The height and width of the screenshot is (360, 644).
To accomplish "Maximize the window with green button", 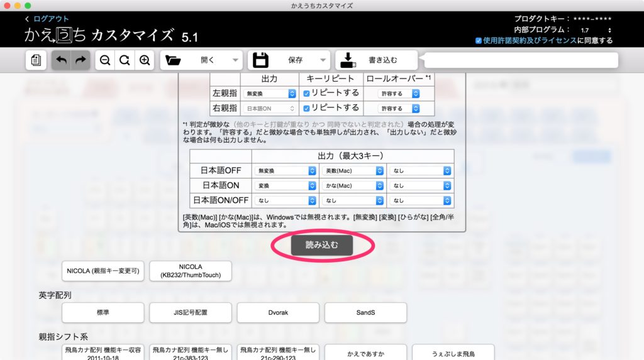I will pyautogui.click(x=28, y=6).
